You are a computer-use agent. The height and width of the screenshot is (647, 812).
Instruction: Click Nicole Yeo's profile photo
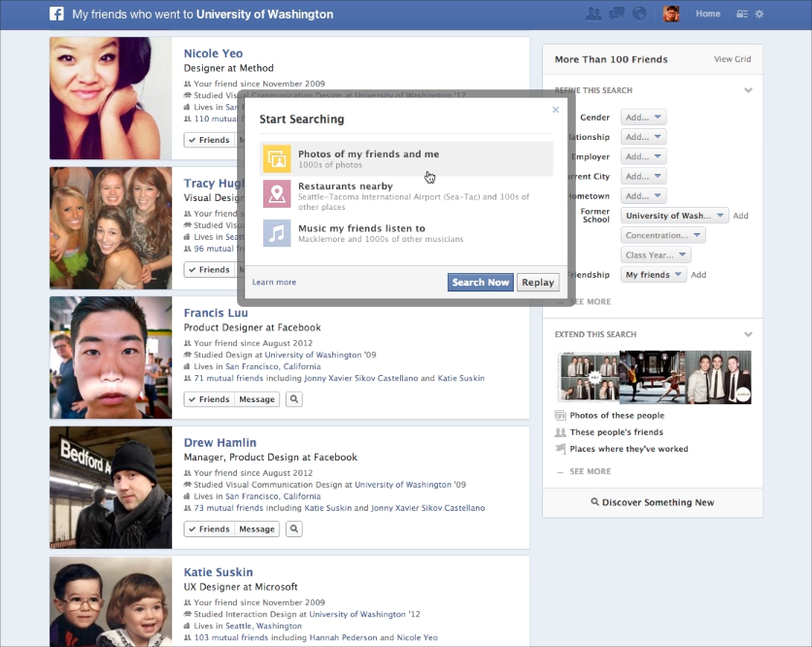pyautogui.click(x=111, y=98)
